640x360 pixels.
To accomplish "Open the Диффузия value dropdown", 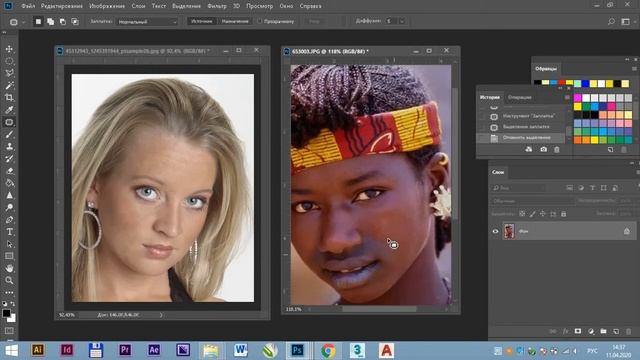I will pyautogui.click(x=402, y=21).
